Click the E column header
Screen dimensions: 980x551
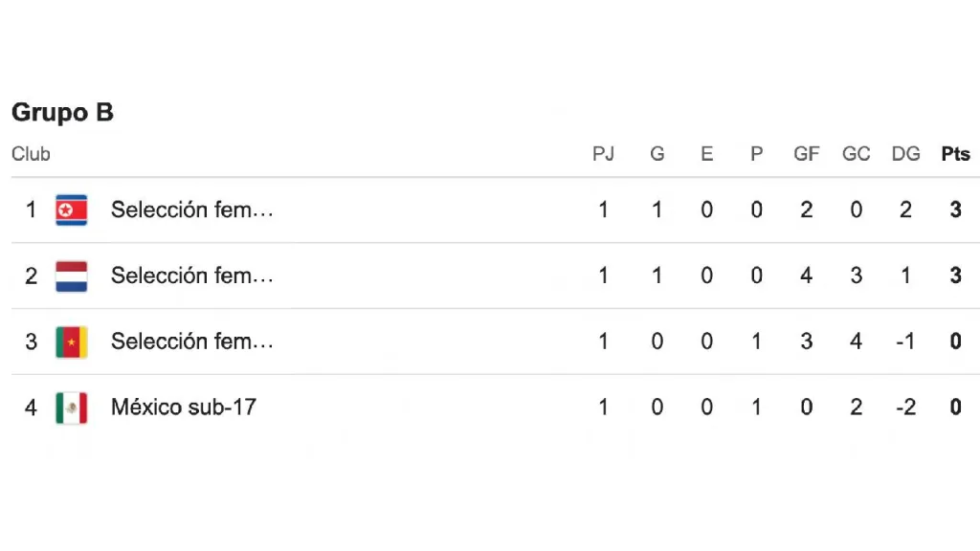point(706,154)
